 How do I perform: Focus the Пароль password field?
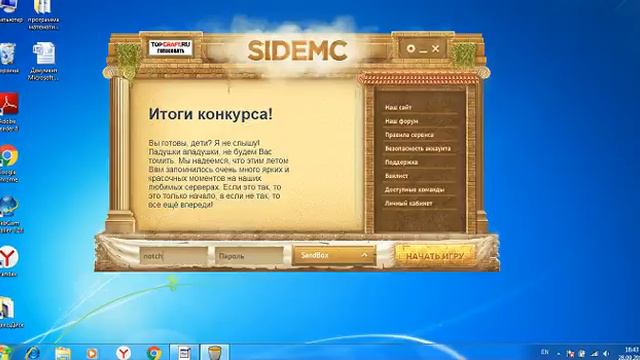[x=249, y=256]
